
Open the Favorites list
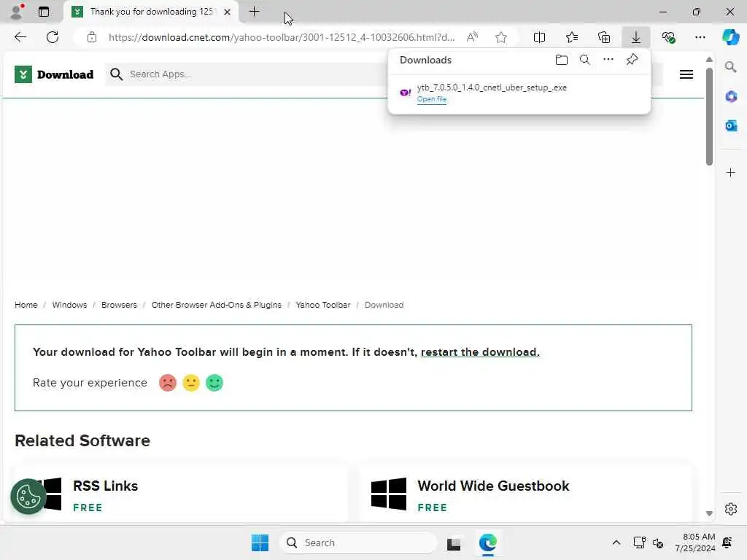point(572,37)
